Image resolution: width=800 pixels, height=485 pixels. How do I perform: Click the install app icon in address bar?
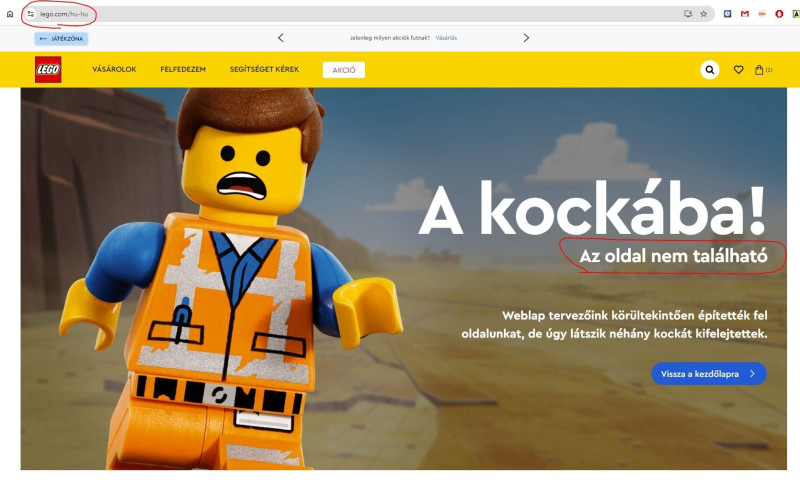[x=688, y=14]
